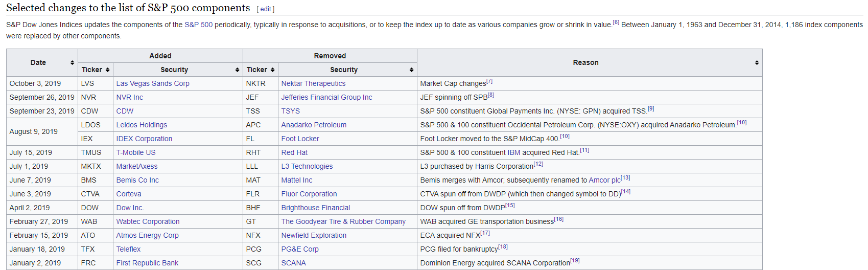Open the Corteva link
The image size is (868, 270).
point(129,194)
